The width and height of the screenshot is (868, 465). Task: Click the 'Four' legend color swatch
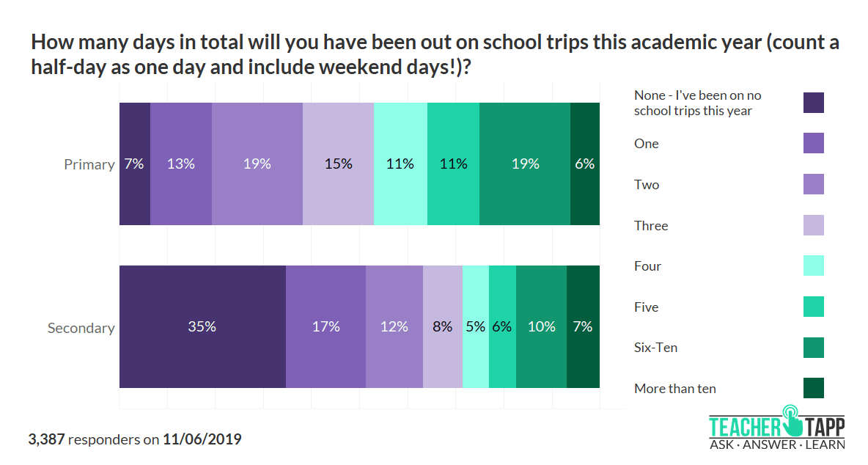point(814,266)
